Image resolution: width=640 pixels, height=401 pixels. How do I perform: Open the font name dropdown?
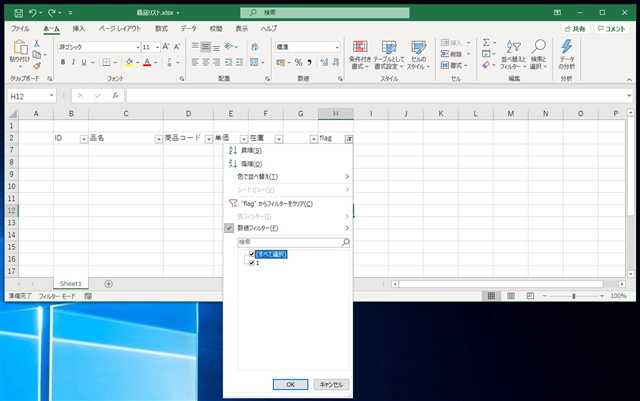click(138, 47)
